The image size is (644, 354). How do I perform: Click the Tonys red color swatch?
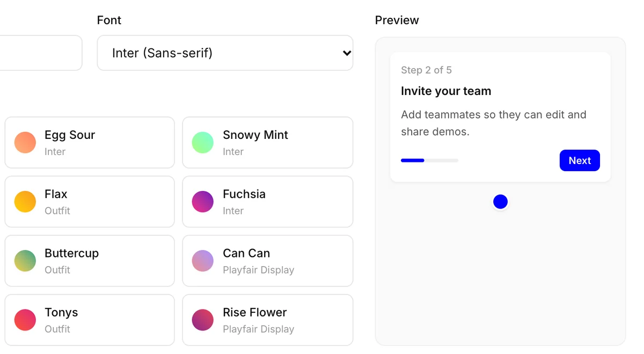pyautogui.click(x=25, y=320)
